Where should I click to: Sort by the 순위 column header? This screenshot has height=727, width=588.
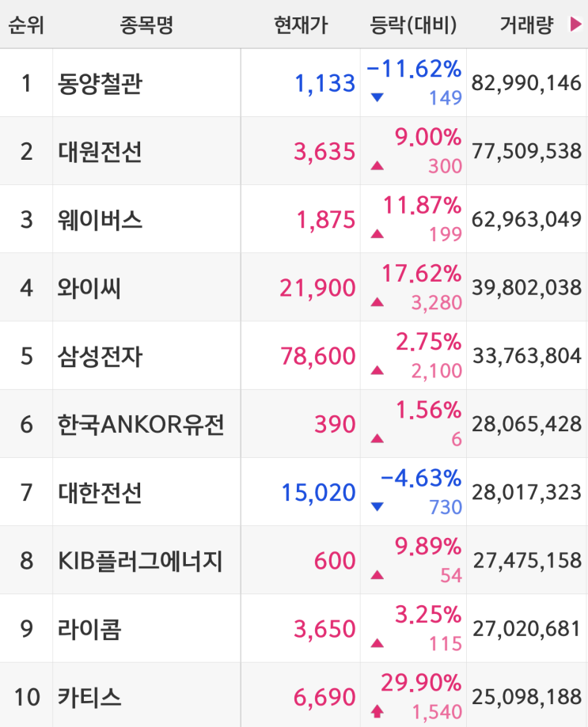click(26, 25)
